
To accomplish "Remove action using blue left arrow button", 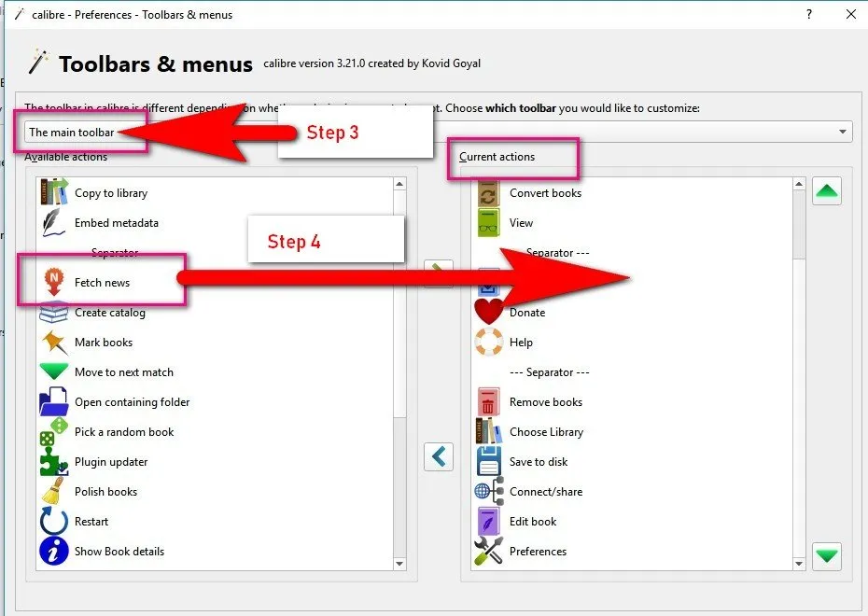I will click(439, 456).
